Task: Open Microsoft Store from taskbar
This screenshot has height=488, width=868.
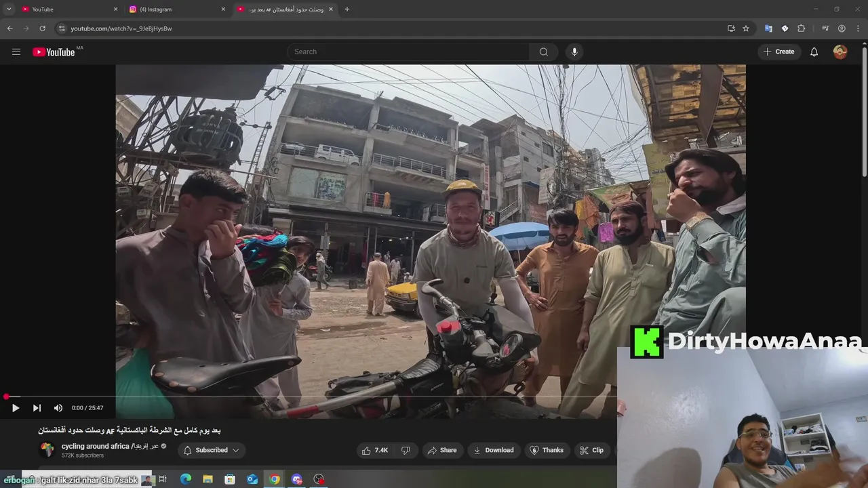Action: (x=230, y=479)
